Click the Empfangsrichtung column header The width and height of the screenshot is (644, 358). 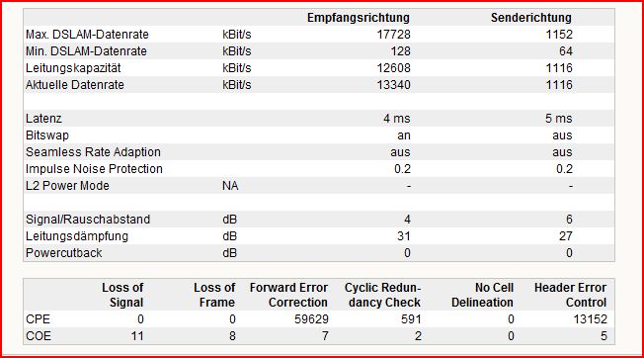[359, 18]
